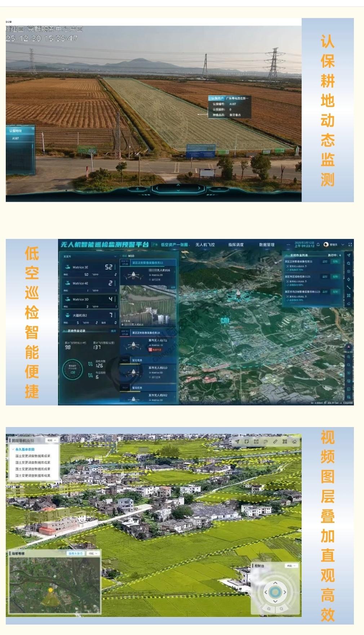The width and height of the screenshot is (364, 635).
Task: Select the area frame tool in video layer toolbar
Action: tap(256, 441)
